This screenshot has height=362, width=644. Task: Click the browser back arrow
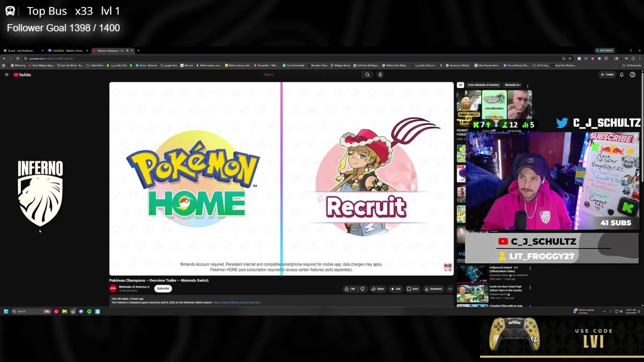[x=4, y=58]
